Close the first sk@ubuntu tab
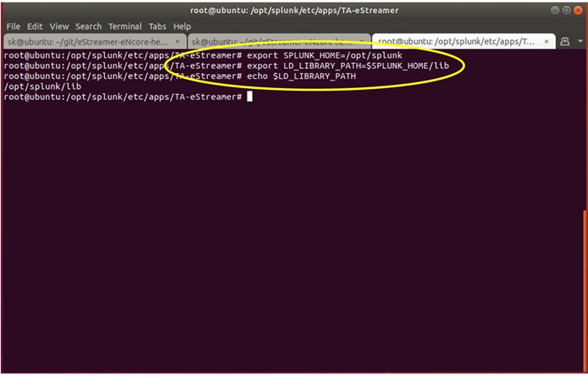Screen dimensions: 588x375 point(177,42)
